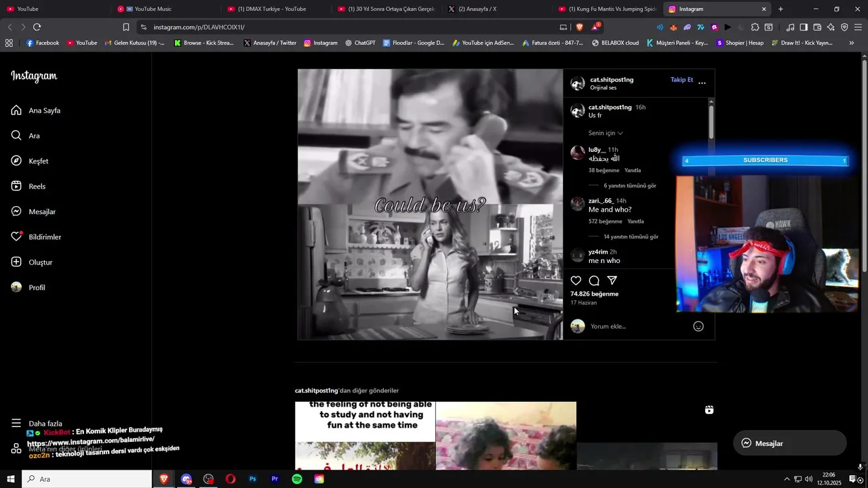Open BELABOX cloud bookmark

(615, 43)
